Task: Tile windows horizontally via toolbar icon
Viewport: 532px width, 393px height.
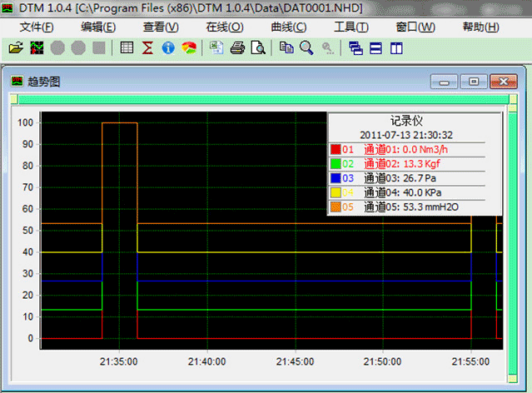Action: click(375, 48)
